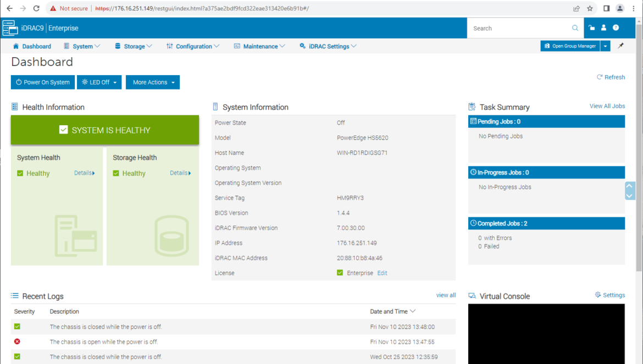Click the page vertical scrollbar

tap(639, 147)
